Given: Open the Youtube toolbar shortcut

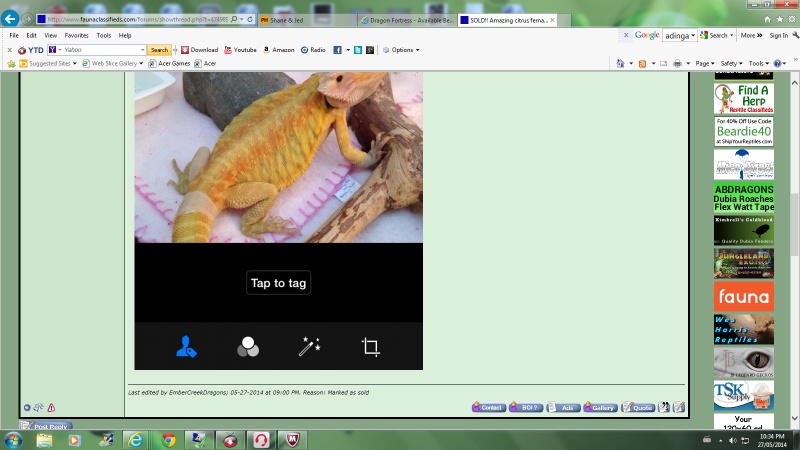Looking at the screenshot, I should [x=240, y=50].
